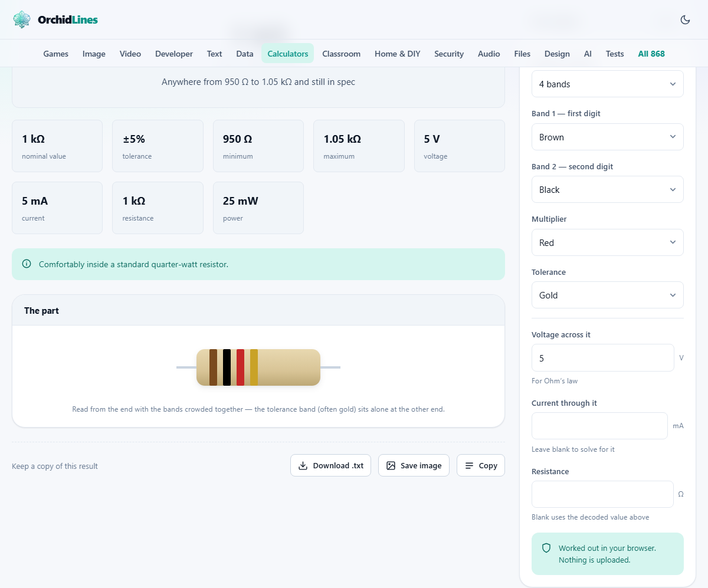
Task: Click the 5 V voltage card
Action: click(460, 146)
